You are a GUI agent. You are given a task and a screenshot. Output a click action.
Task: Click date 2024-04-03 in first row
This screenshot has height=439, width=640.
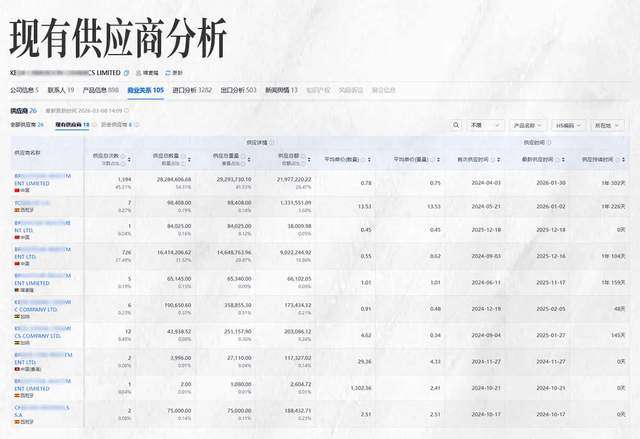pos(486,183)
